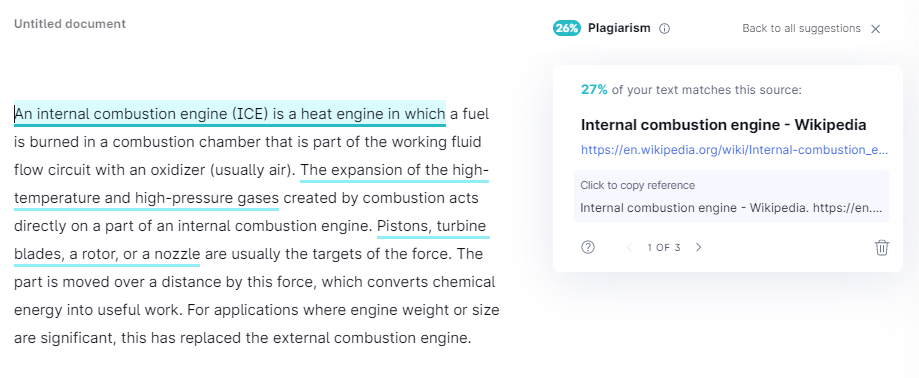Screen dimensions: 919x378
Task: Click underlined text 'Pistons, turbine'
Action: point(433,226)
